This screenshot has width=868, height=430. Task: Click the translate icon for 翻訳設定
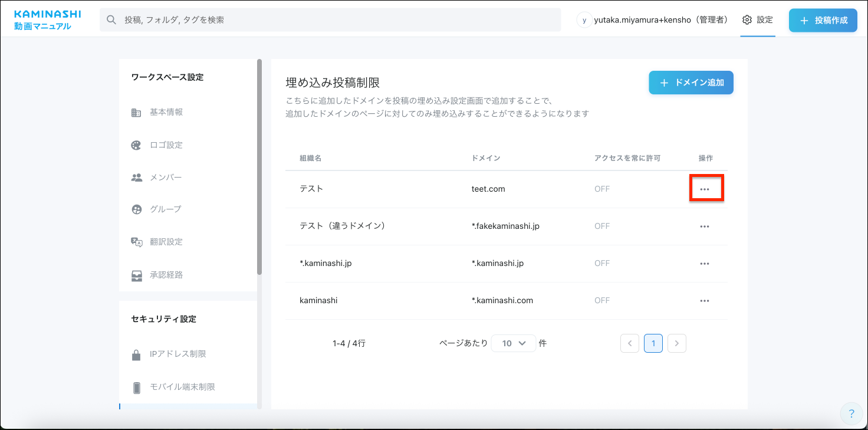(136, 242)
